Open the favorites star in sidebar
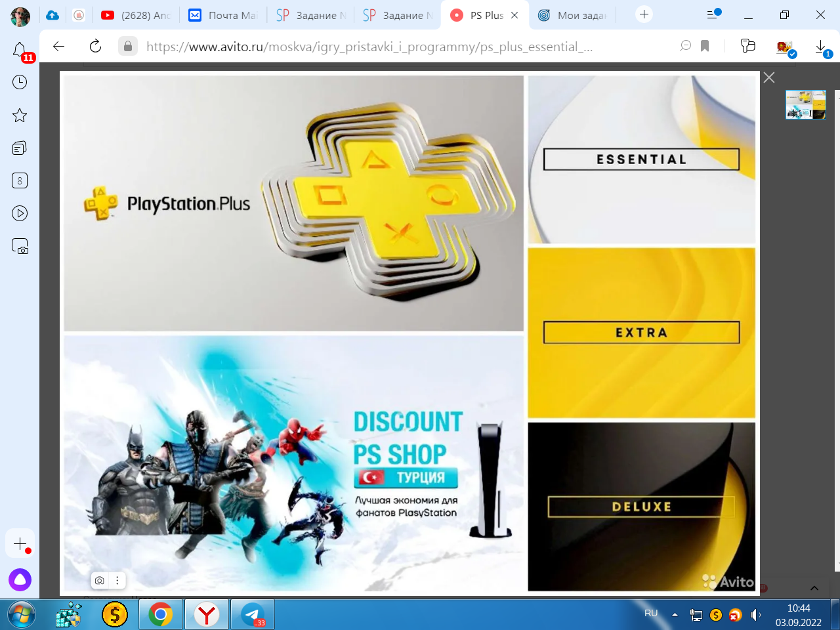This screenshot has width=840, height=630. [20, 115]
